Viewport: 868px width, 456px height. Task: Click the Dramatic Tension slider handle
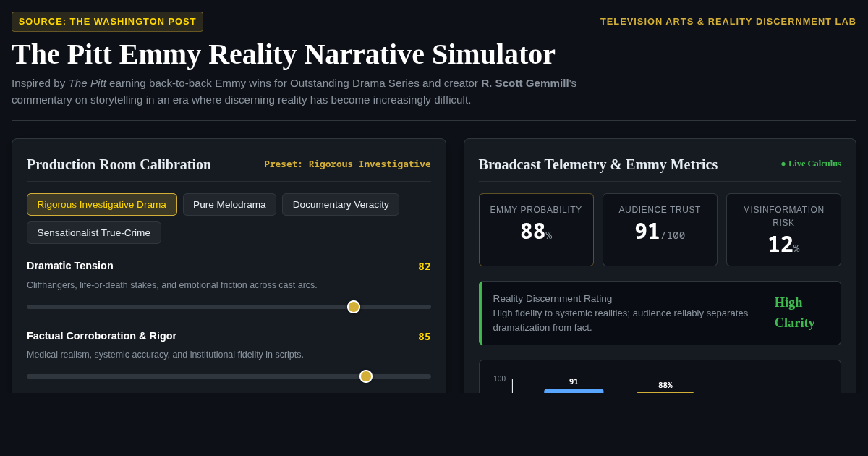354,307
